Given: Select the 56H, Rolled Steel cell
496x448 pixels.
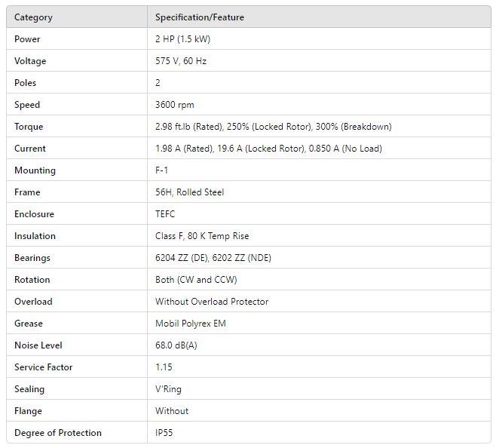Looking at the screenshot, I should (189, 192).
